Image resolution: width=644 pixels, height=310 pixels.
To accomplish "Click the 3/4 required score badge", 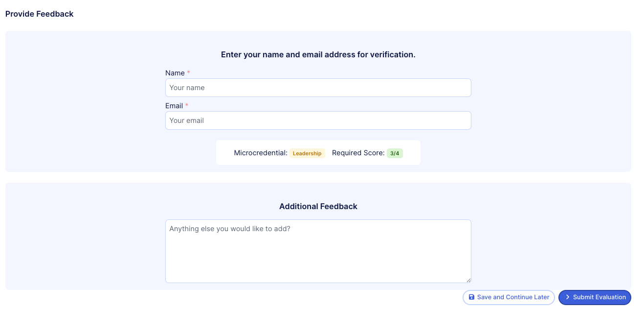I will (x=395, y=153).
